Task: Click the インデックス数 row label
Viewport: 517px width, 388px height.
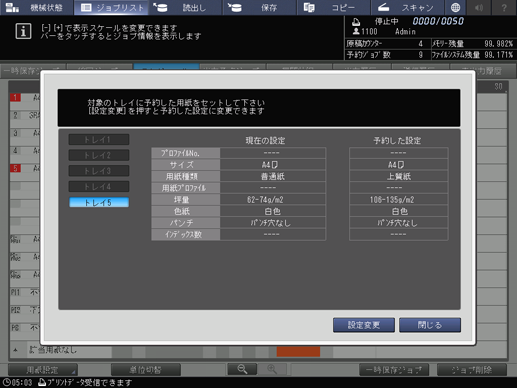Action: (x=186, y=234)
